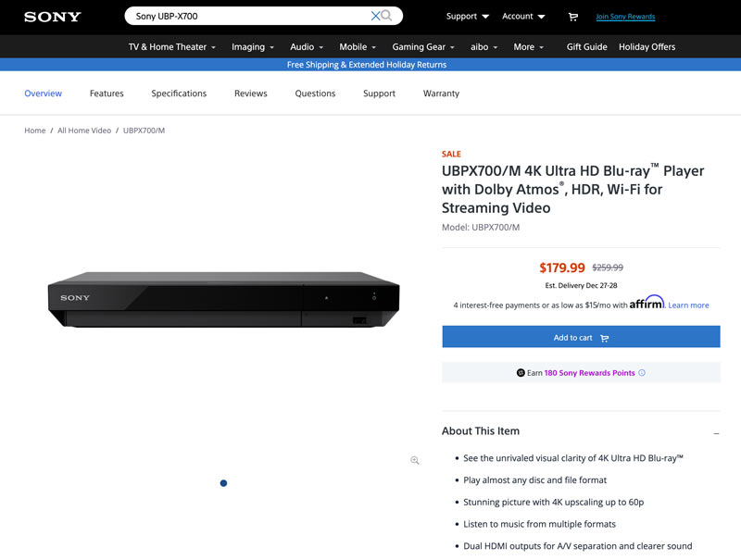Click the info icon beside Sony Rewards Points
Image resolution: width=741 pixels, height=560 pixels.
pos(641,372)
